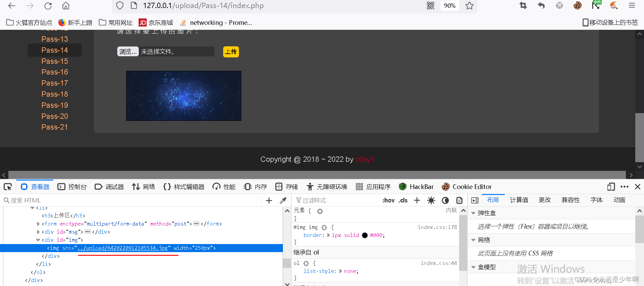This screenshot has height=286, width=644.
Task: Click the uploaded blue image thumbnail
Action: [184, 96]
